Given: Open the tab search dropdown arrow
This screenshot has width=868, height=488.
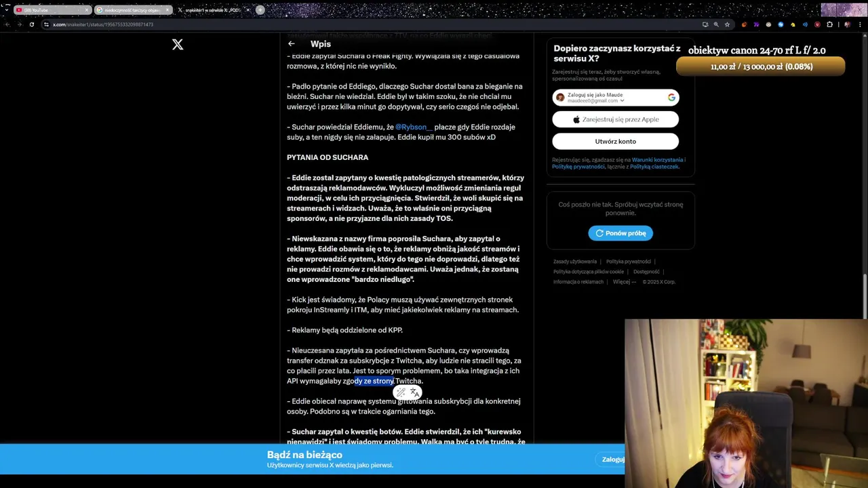Looking at the screenshot, I should pos(7,10).
